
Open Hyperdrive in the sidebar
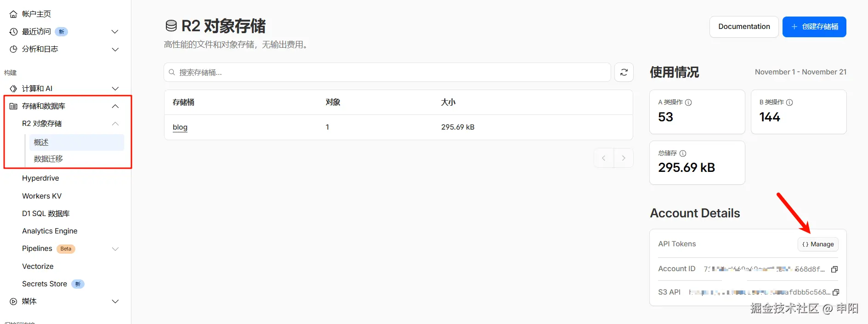pos(40,178)
